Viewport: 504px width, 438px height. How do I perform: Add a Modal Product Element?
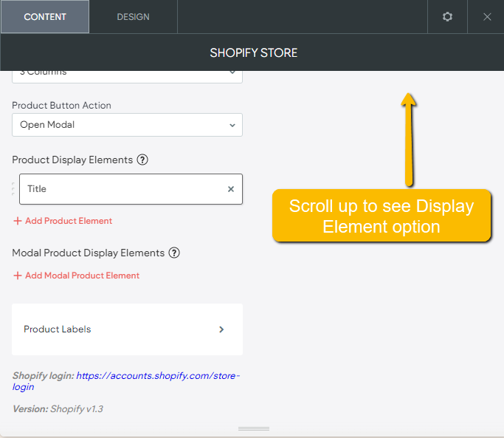point(76,276)
